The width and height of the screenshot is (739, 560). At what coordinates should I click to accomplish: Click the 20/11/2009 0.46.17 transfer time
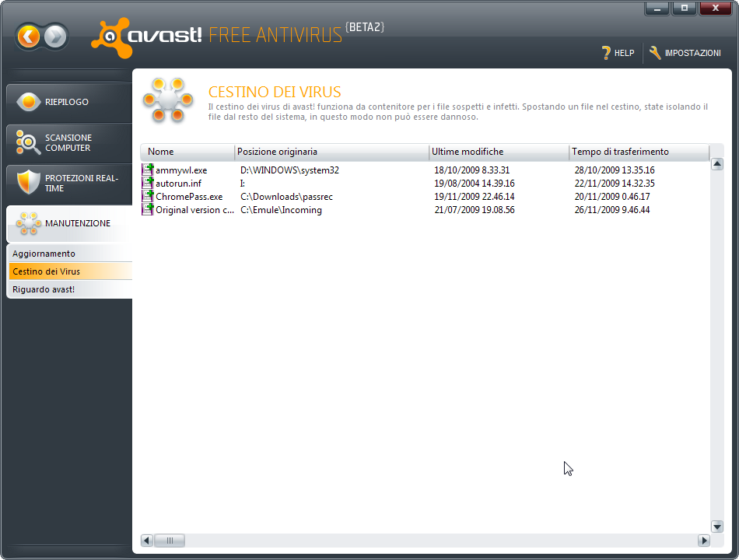[612, 197]
